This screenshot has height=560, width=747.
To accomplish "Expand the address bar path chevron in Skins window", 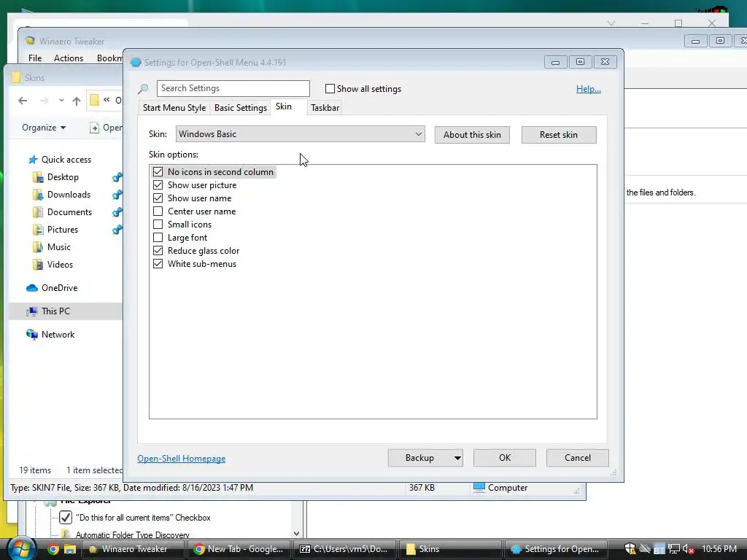I will pyautogui.click(x=107, y=100).
